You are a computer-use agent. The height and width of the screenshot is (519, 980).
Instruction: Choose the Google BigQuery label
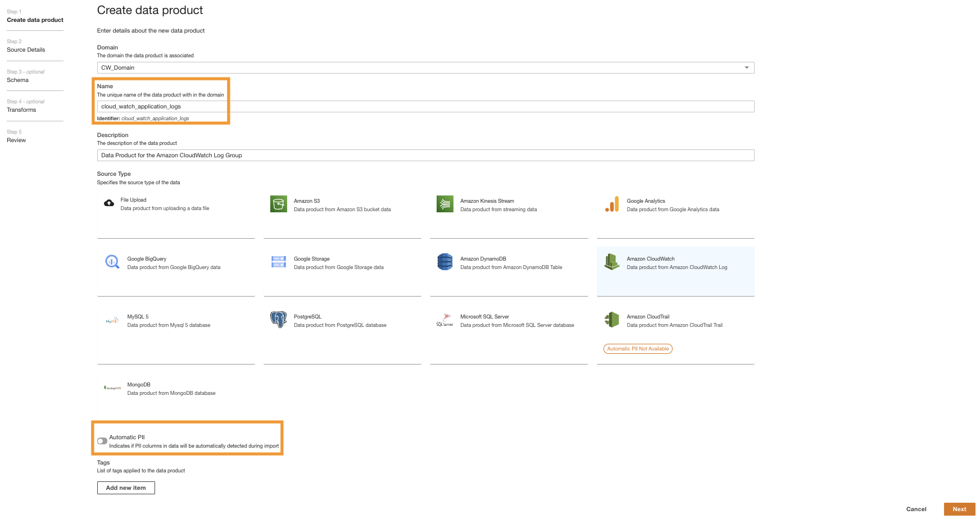click(x=147, y=259)
